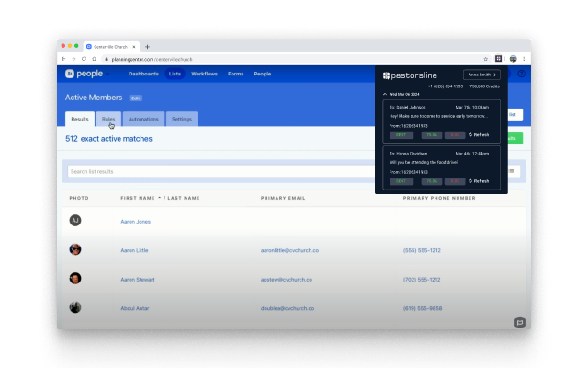Click the Primary Email column header
The image size is (588, 368).
[x=283, y=198]
